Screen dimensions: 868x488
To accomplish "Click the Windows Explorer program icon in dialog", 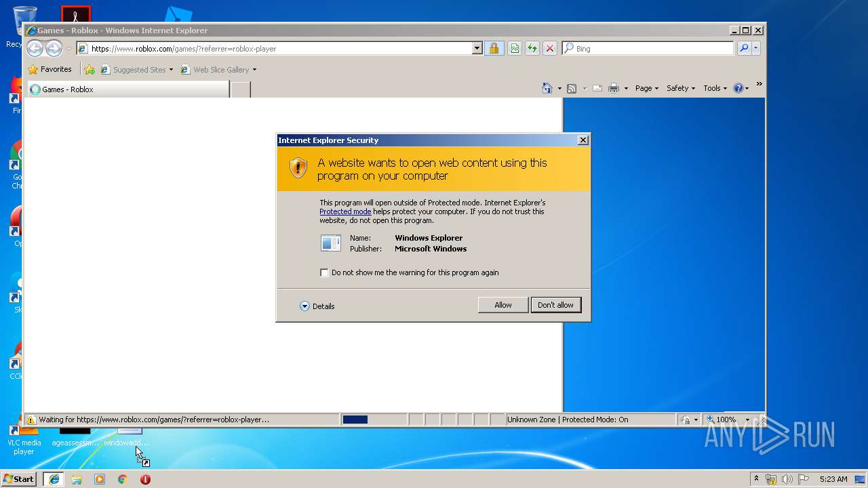I will click(331, 243).
